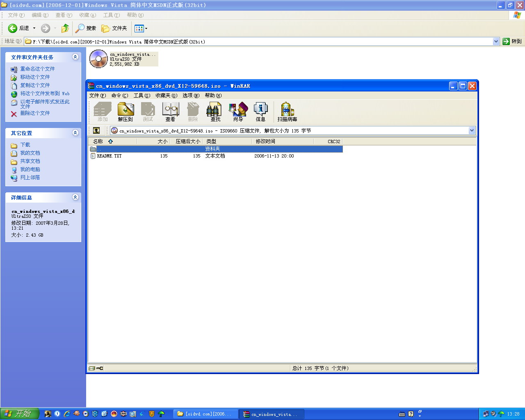This screenshot has height=420, width=525.
Task: Show archive Info (信息) icon
Action: [x=260, y=112]
